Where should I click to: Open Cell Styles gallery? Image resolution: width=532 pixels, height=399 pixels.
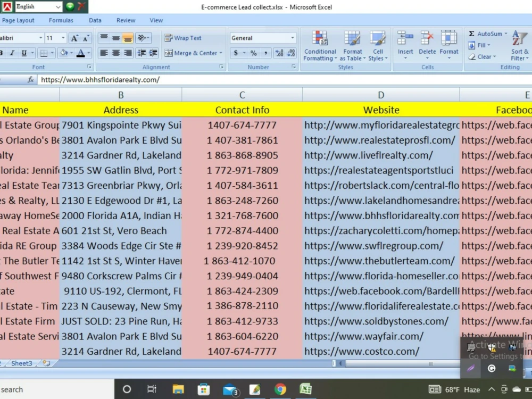point(378,46)
